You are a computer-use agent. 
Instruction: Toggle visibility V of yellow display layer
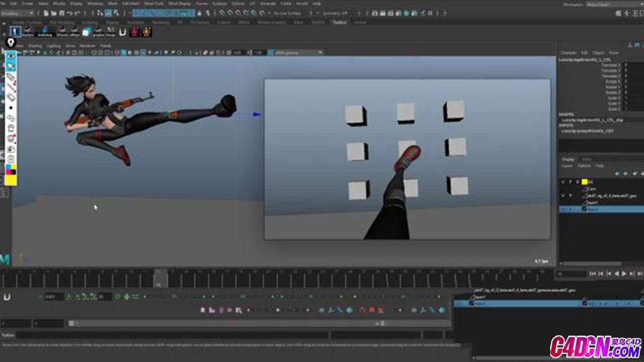(562, 182)
